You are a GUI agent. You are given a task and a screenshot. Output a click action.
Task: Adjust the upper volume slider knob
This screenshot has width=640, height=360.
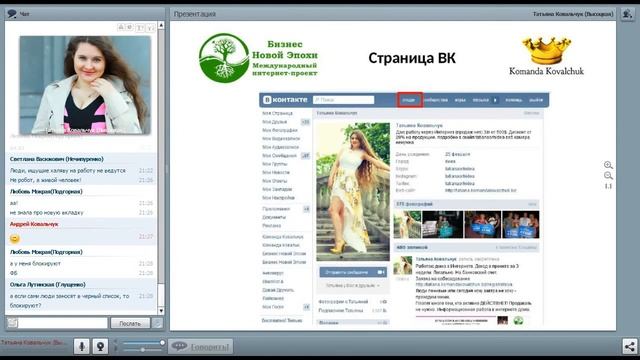[x=162, y=343]
